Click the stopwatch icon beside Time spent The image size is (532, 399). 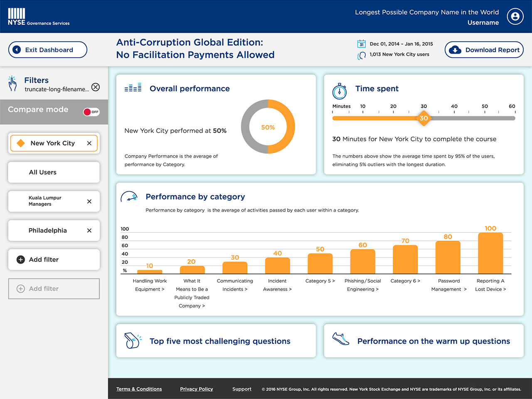[x=340, y=91]
